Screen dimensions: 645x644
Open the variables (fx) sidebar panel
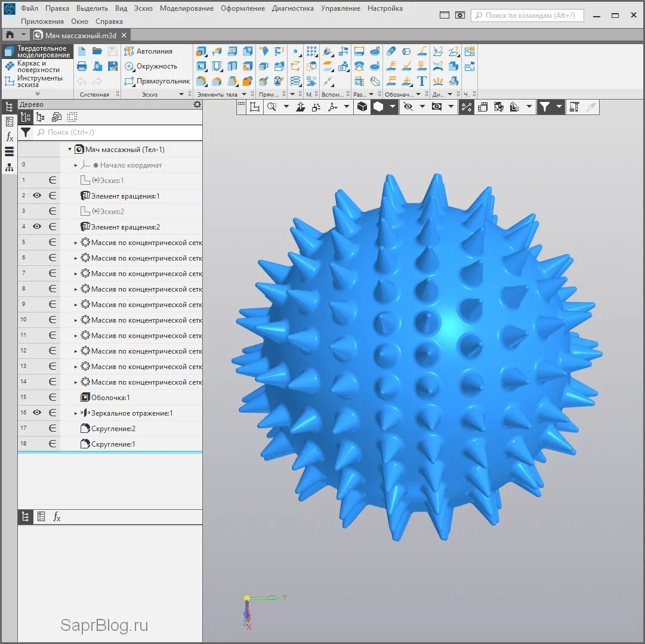pos(10,137)
